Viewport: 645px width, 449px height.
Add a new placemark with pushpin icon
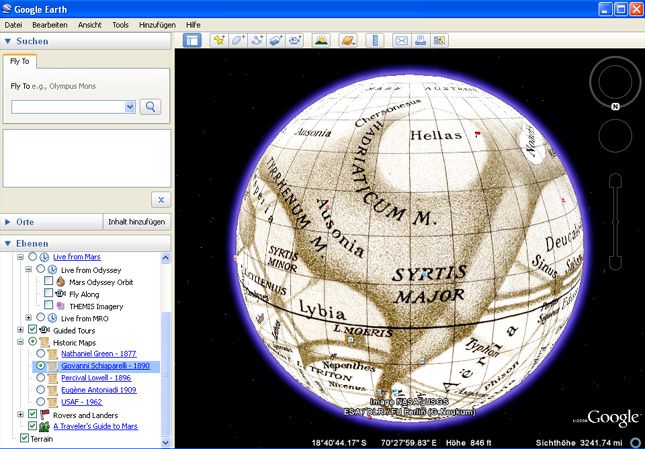(x=219, y=40)
